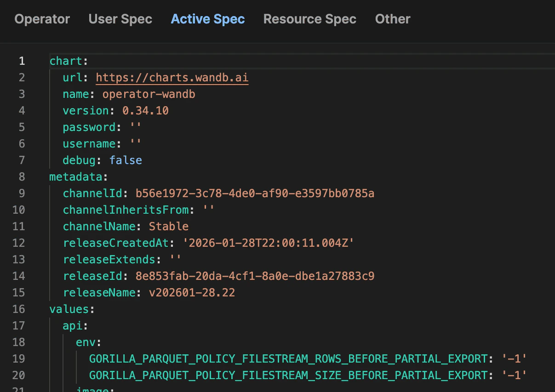Click channelId value b56e1972-3c78-4de0-af90-e3597bb0785a
The height and width of the screenshot is (392, 555).
[255, 193]
